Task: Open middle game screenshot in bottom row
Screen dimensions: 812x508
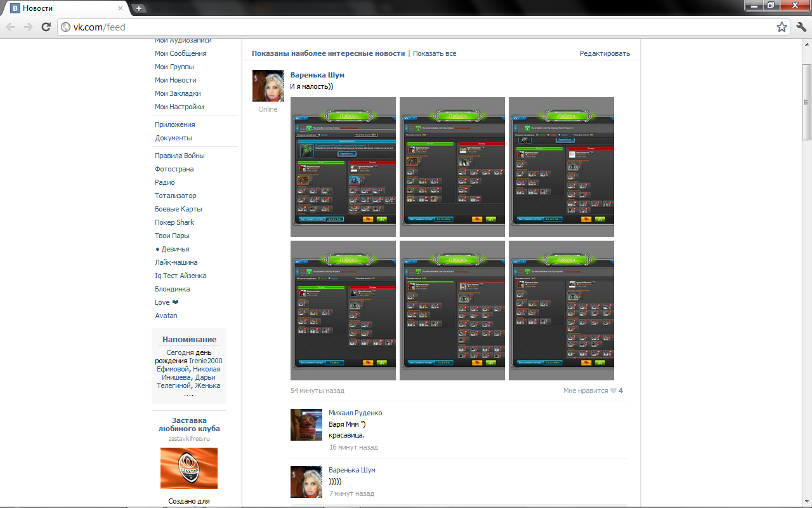Action: (x=452, y=311)
